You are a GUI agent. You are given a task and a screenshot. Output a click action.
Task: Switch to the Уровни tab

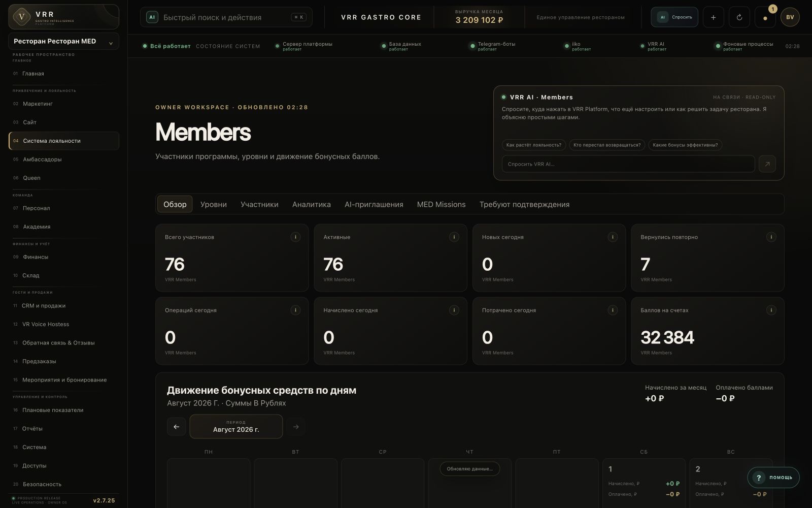click(214, 204)
